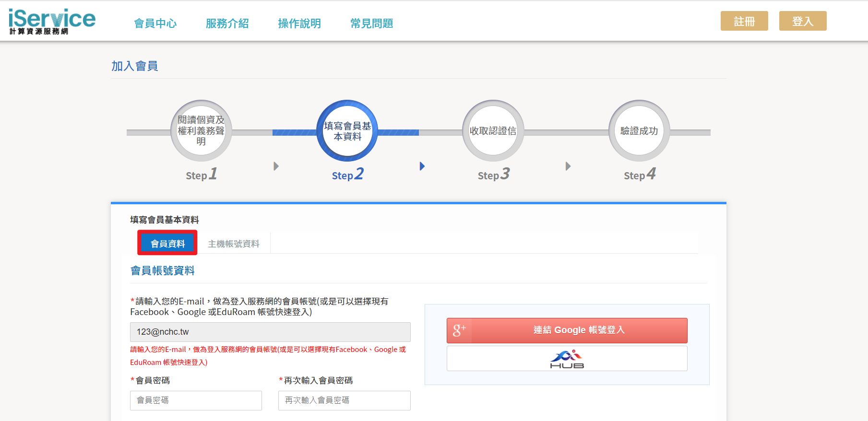
Task: Click blue arrow between Step 2 and Step 3
Action: click(422, 166)
